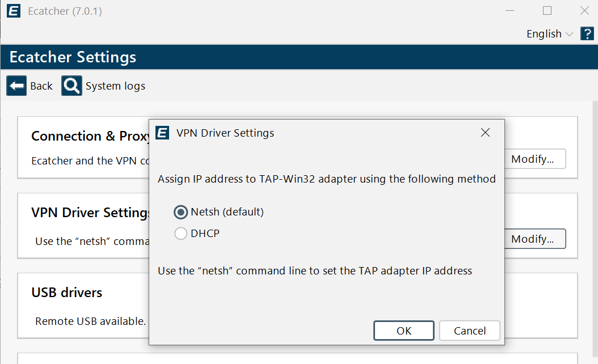Open the English language dropdown

pyautogui.click(x=550, y=34)
